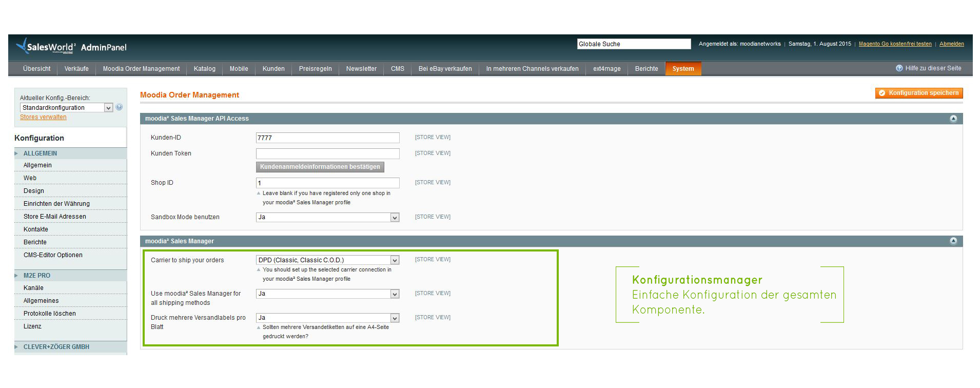Open the Carrier to ship your orders dropdown
The image size is (980, 388).
tap(327, 260)
